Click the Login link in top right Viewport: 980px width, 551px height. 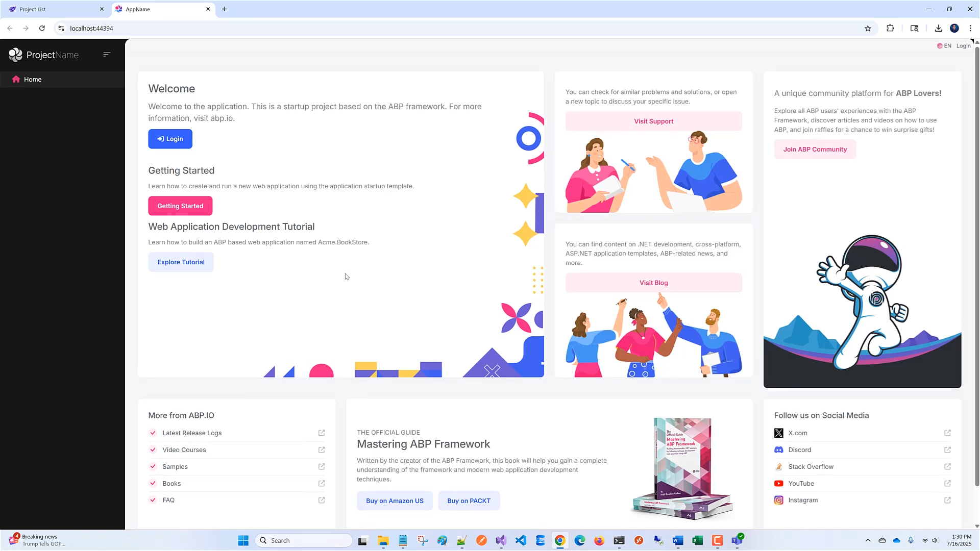[963, 46]
